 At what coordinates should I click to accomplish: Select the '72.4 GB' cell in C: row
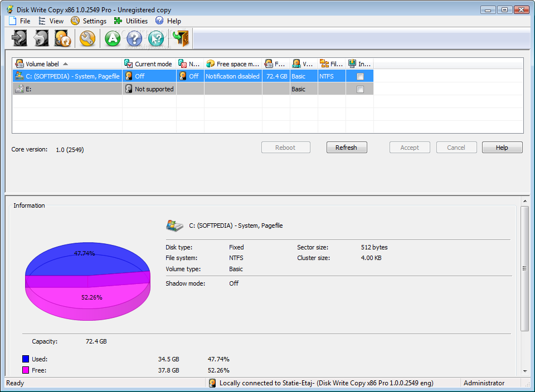(x=276, y=76)
